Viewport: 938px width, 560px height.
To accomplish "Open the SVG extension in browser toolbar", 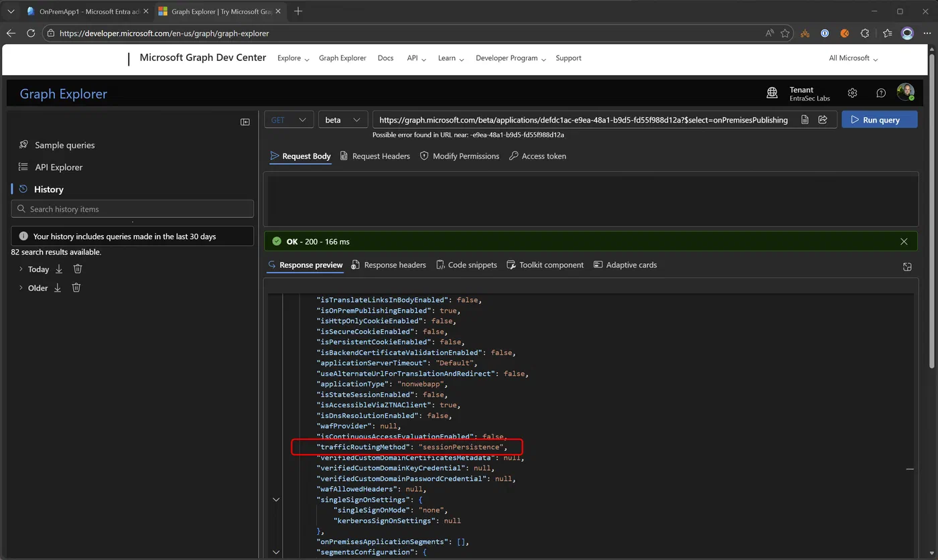I will (x=805, y=33).
